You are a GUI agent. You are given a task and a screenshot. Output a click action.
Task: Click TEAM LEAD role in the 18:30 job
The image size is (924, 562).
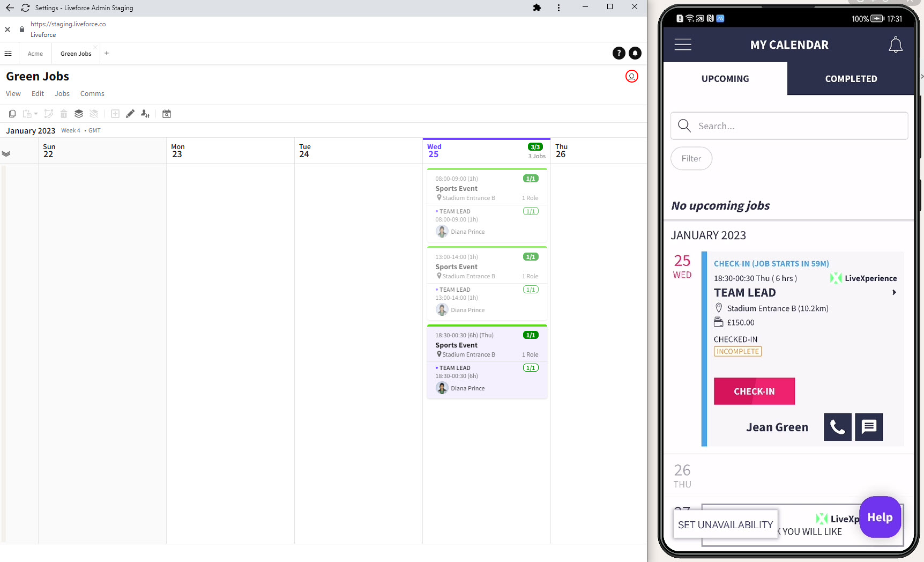click(455, 368)
